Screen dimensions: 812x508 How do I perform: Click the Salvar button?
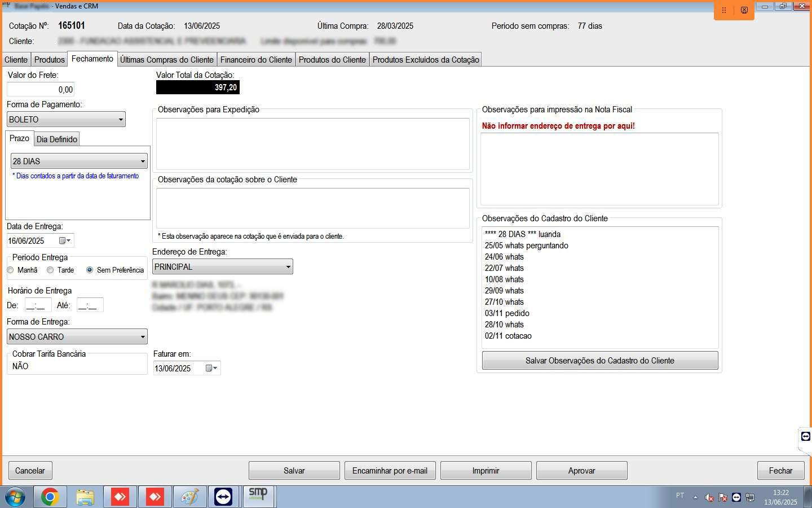(x=294, y=471)
